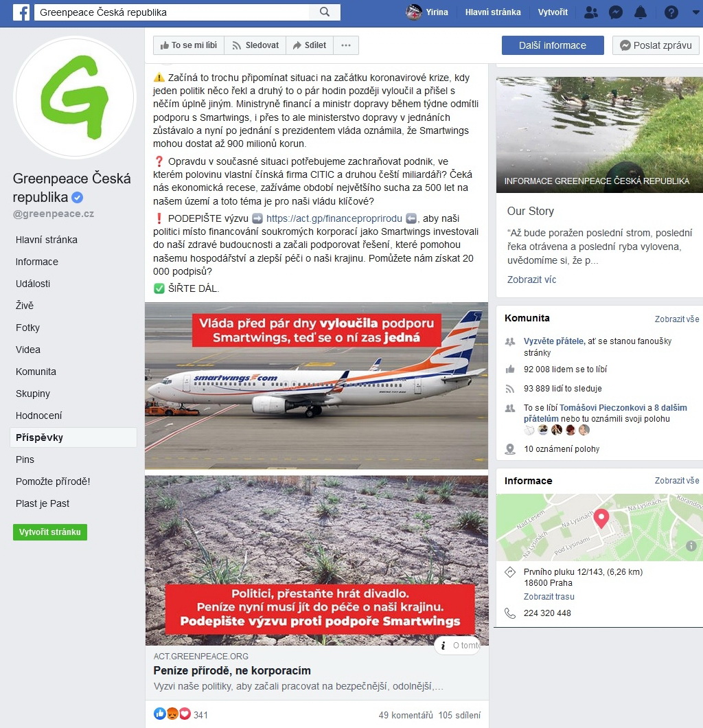The height and width of the screenshot is (728, 703).
Task: Open the Messenger icon in top bar
Action: [x=615, y=12]
